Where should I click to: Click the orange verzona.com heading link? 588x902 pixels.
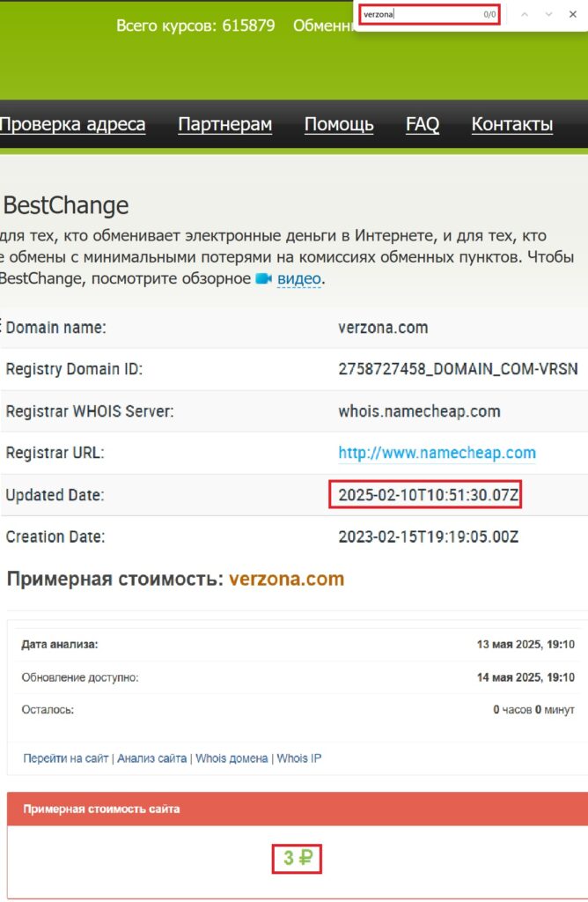pyautogui.click(x=286, y=579)
